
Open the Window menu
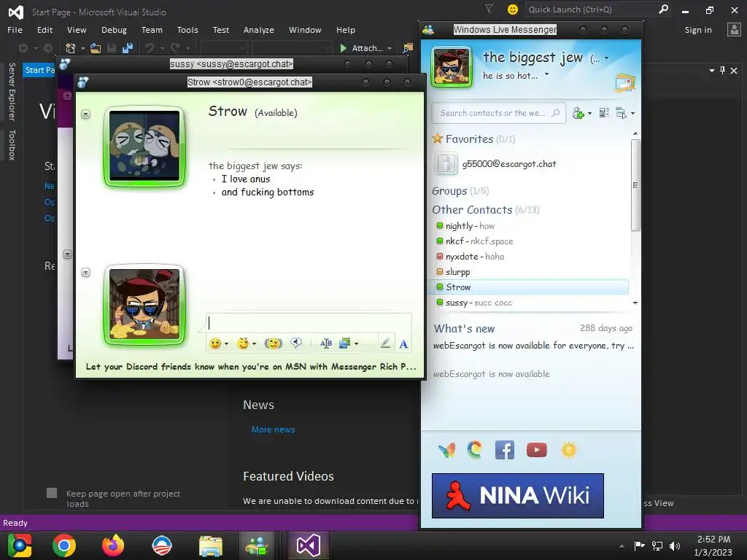point(305,30)
